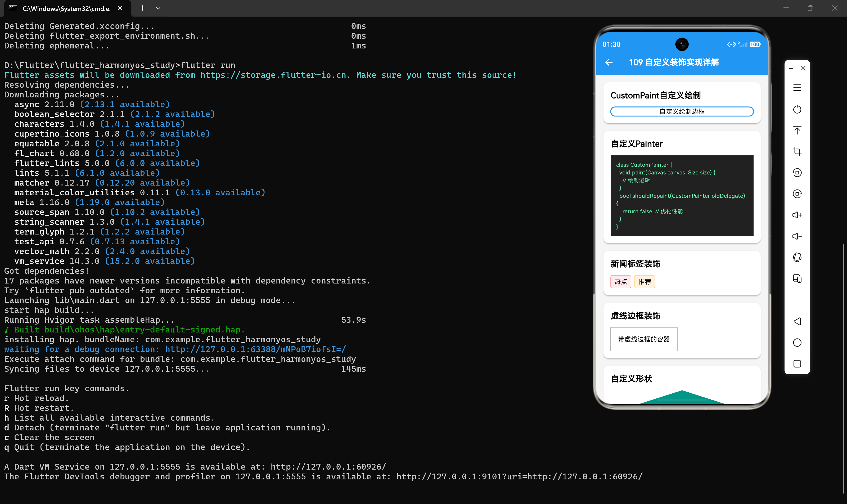The width and height of the screenshot is (847, 504).
Task: Tap the 推荐 news tag
Action: [644, 282]
